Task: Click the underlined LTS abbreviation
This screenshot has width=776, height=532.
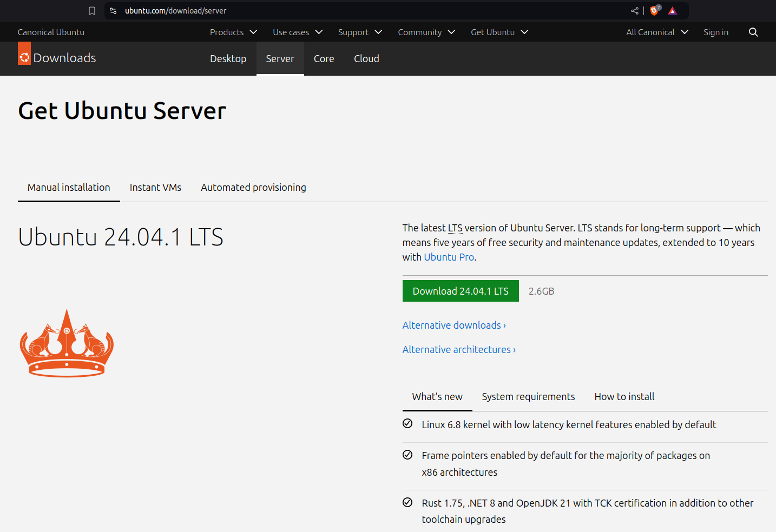Action: click(455, 228)
